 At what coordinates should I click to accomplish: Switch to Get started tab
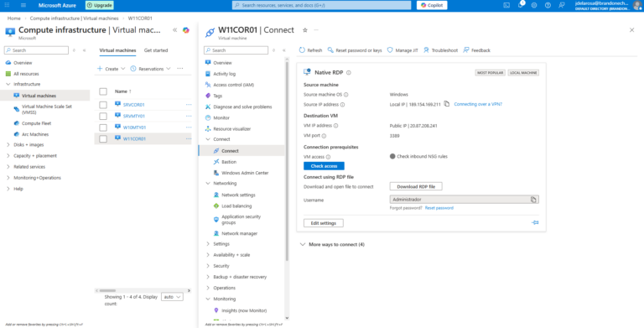pyautogui.click(x=156, y=50)
